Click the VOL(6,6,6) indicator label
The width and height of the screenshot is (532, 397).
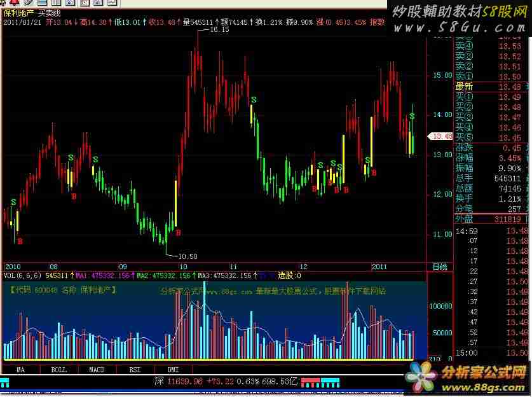coord(22,275)
